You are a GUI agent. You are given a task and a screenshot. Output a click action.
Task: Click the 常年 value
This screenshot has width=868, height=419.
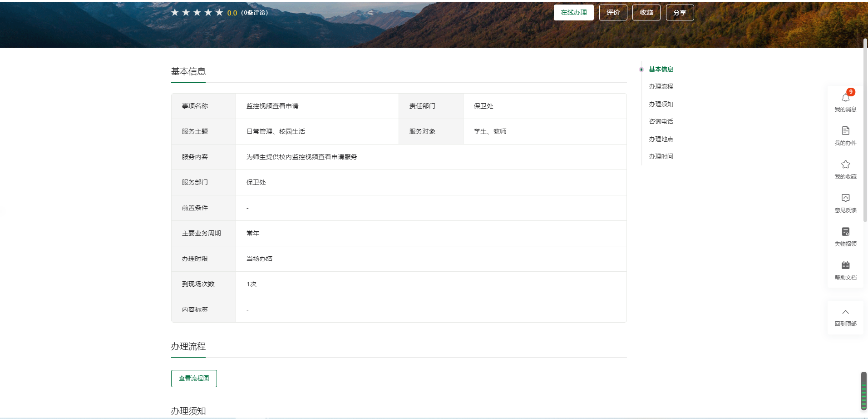tap(253, 233)
